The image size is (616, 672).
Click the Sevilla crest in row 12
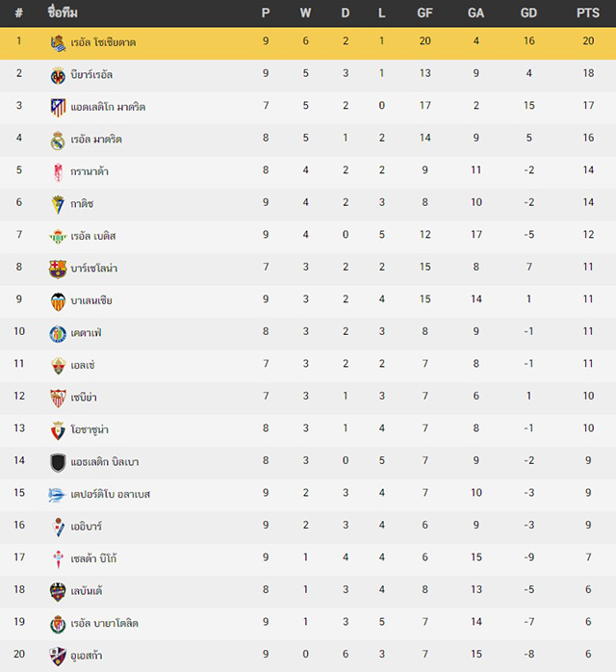tap(58, 399)
